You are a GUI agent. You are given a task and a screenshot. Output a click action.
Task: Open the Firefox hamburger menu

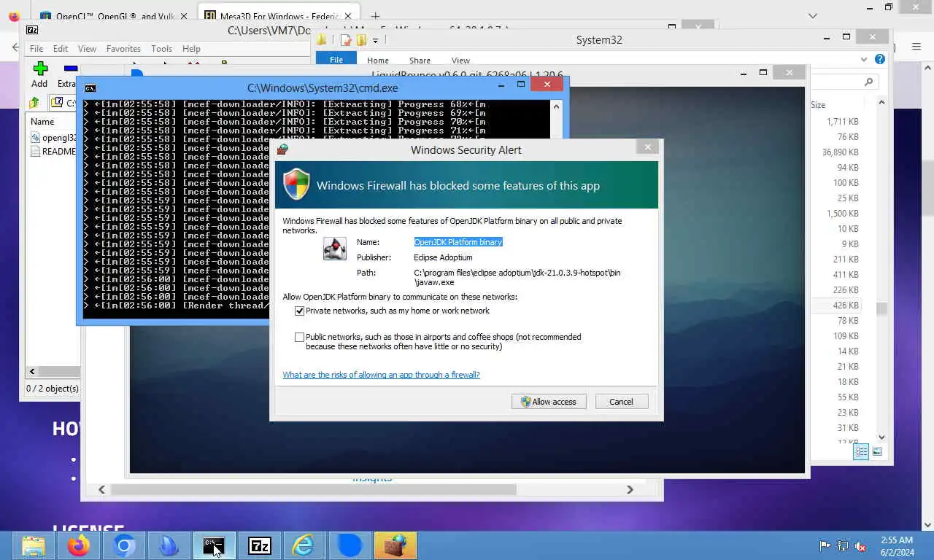(x=916, y=47)
